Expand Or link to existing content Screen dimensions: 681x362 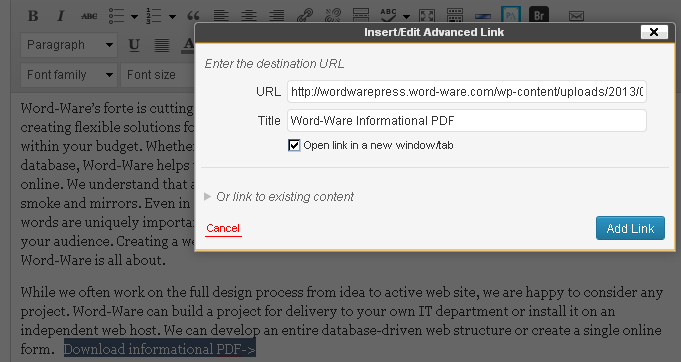[279, 197]
